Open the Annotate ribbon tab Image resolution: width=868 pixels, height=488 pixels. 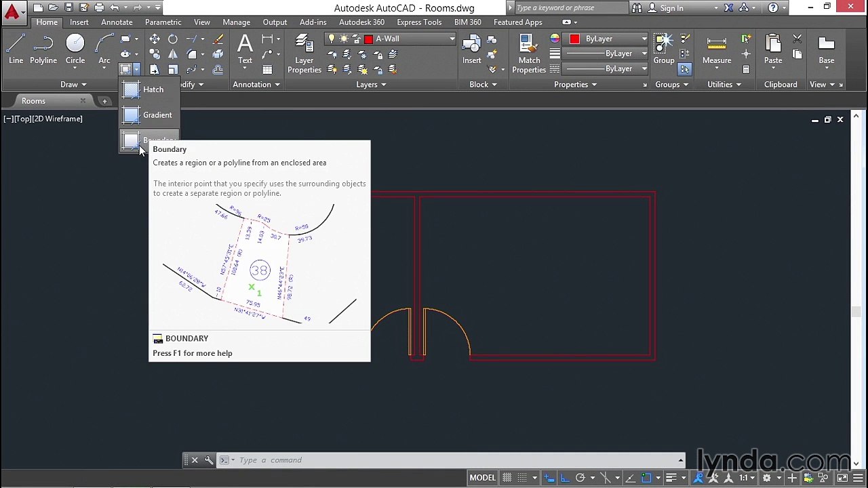pos(117,22)
